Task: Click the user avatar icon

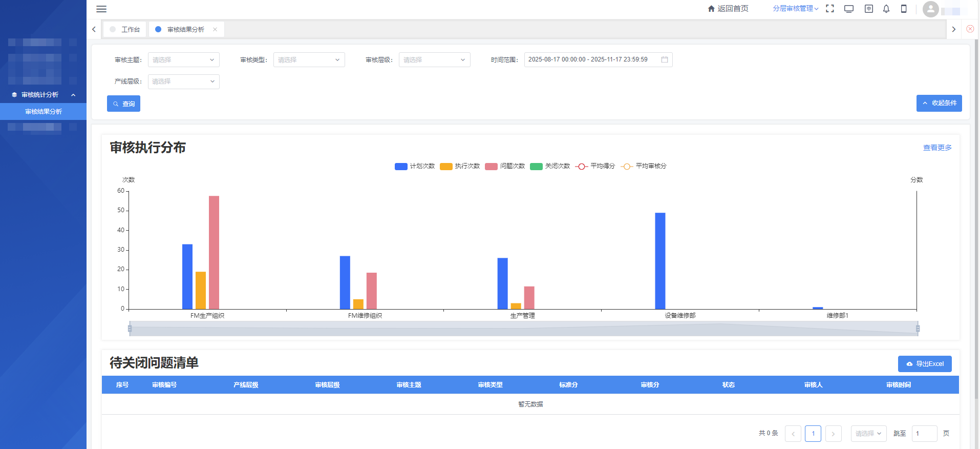Action: pyautogui.click(x=930, y=9)
